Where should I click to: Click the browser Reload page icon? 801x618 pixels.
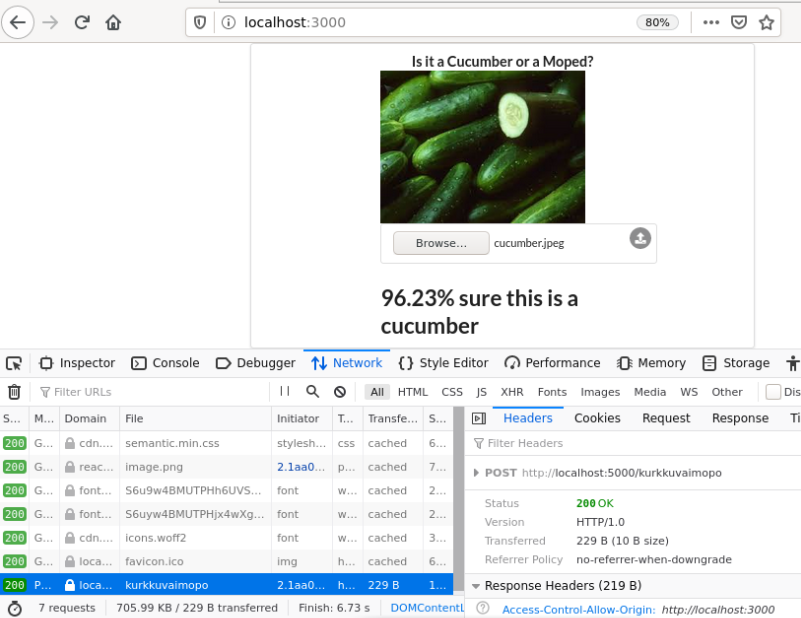82,22
